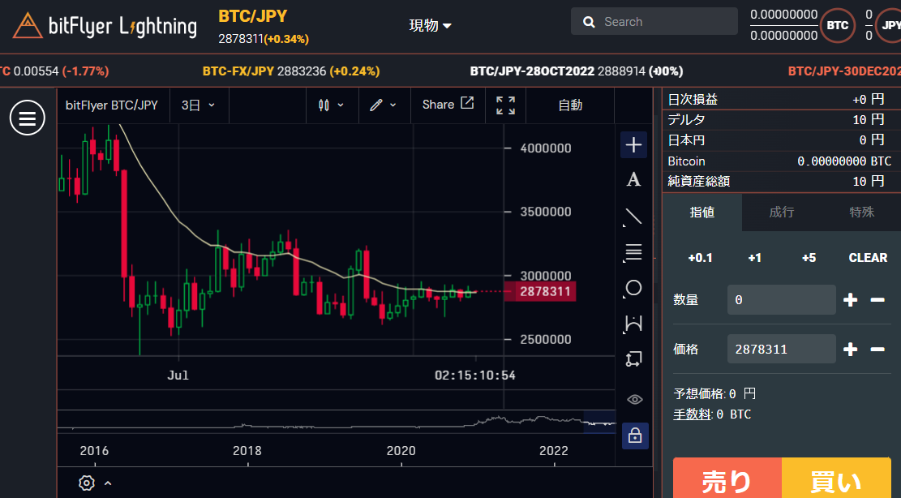Click the 2878311 current price label on axis
Screen dimensions: 901x498
(540, 292)
